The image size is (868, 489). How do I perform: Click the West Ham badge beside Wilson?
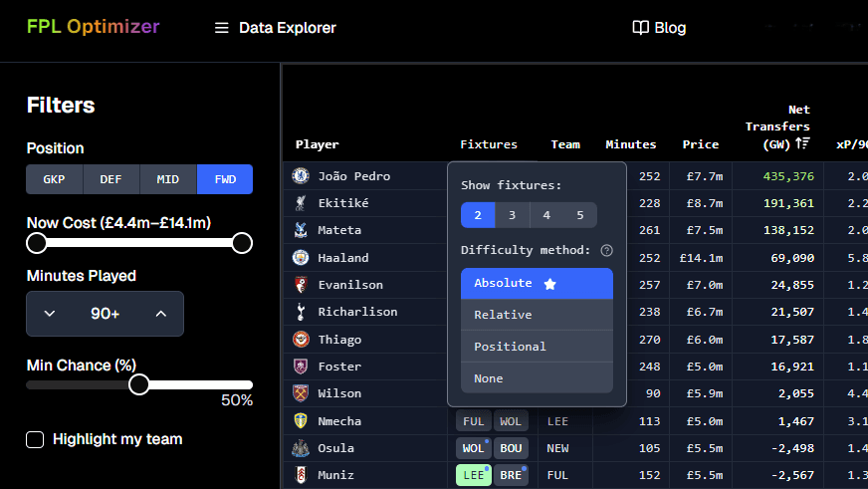[x=301, y=393]
